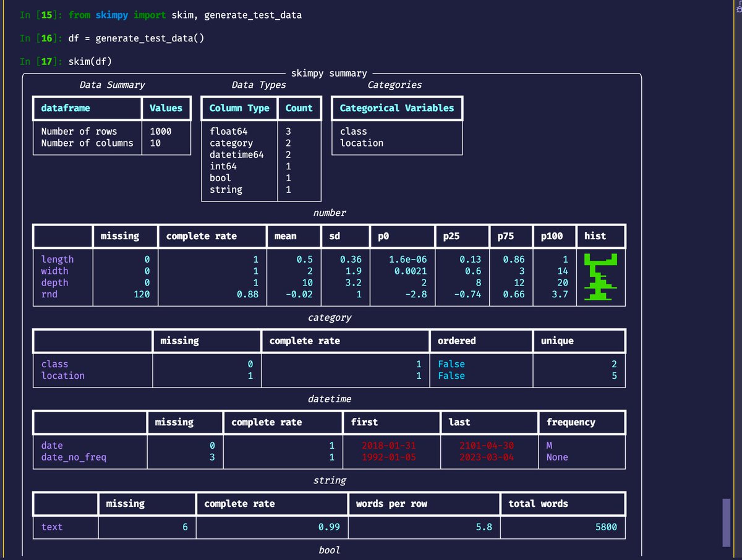Click the value 1000 for rows

coord(161,131)
